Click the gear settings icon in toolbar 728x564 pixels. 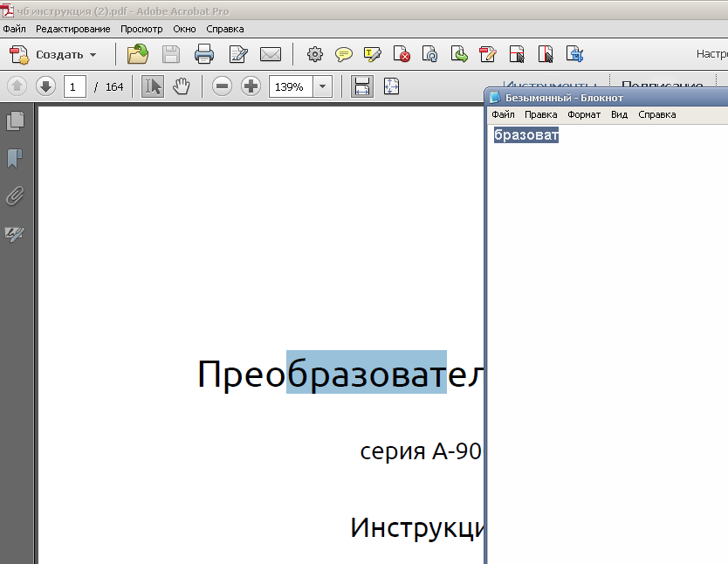pyautogui.click(x=315, y=54)
